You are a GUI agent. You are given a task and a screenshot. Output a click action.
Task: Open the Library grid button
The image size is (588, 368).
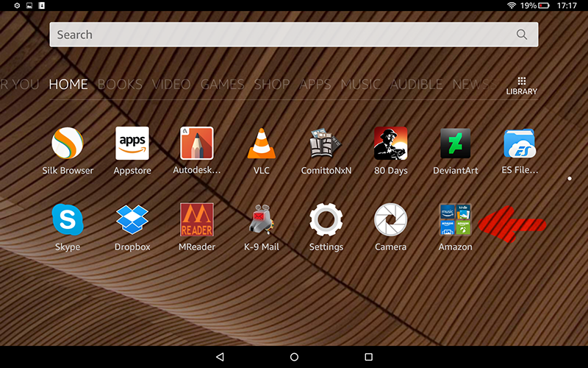tap(521, 85)
